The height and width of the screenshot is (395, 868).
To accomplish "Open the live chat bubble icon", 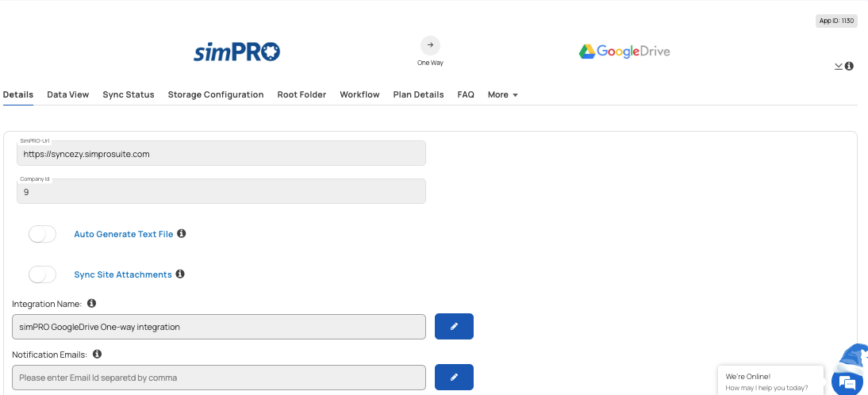I will click(847, 382).
